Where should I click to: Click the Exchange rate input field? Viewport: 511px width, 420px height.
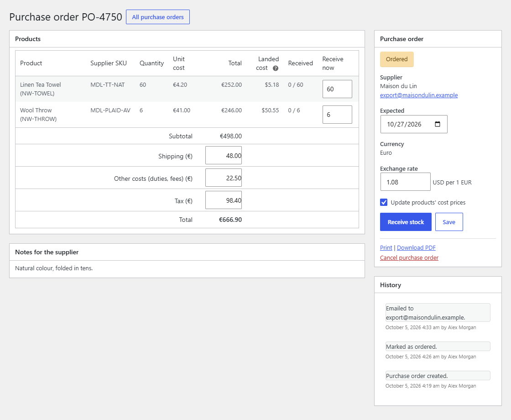pyautogui.click(x=406, y=182)
